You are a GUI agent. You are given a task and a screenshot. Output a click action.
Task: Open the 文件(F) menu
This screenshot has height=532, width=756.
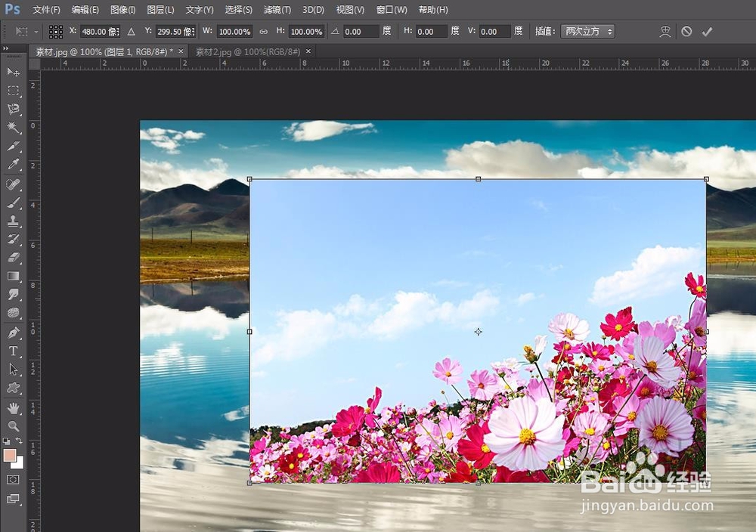[x=46, y=10]
